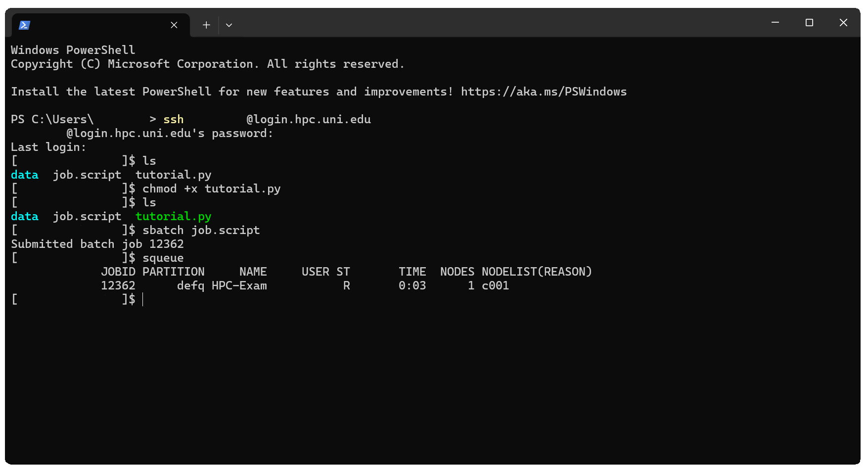Open a new terminal tab
The image size is (868, 473).
coord(206,25)
